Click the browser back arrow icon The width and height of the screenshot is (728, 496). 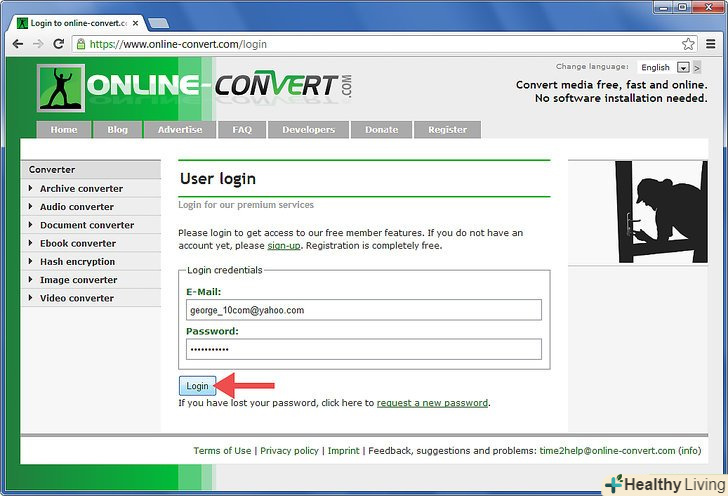tap(18, 44)
